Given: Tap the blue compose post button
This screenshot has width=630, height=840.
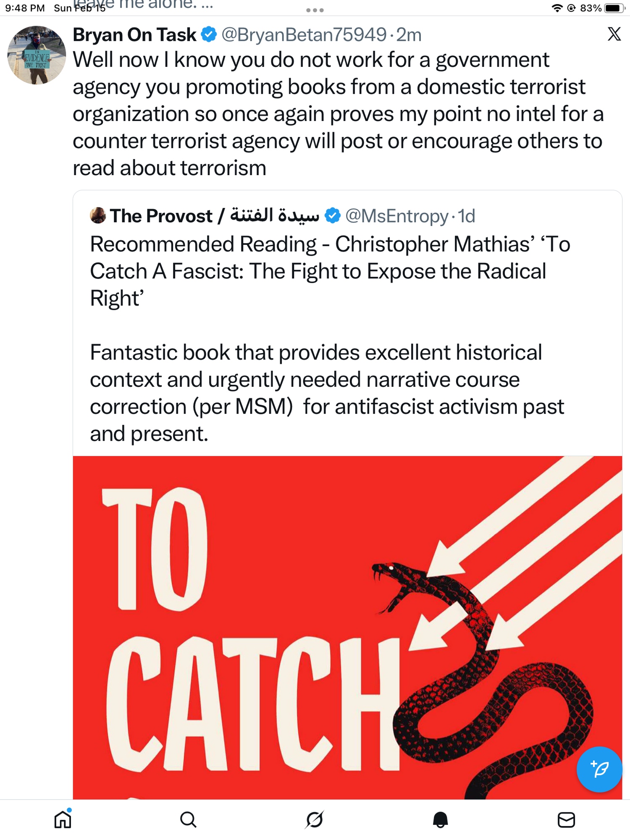Looking at the screenshot, I should [599, 769].
